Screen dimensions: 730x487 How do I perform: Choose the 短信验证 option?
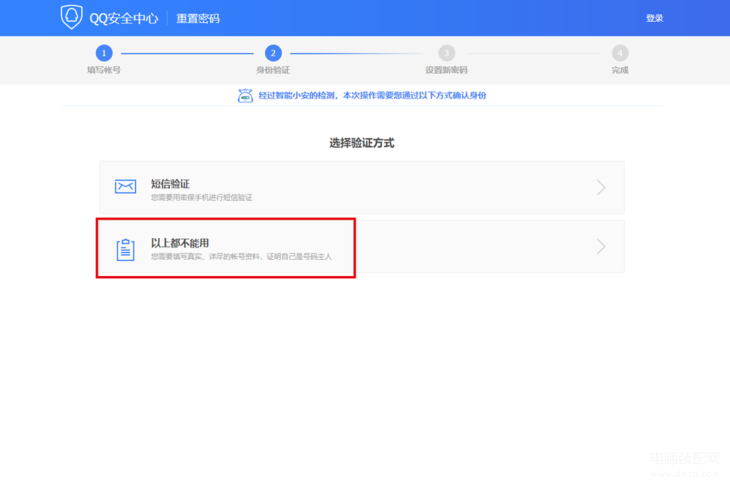coord(362,187)
